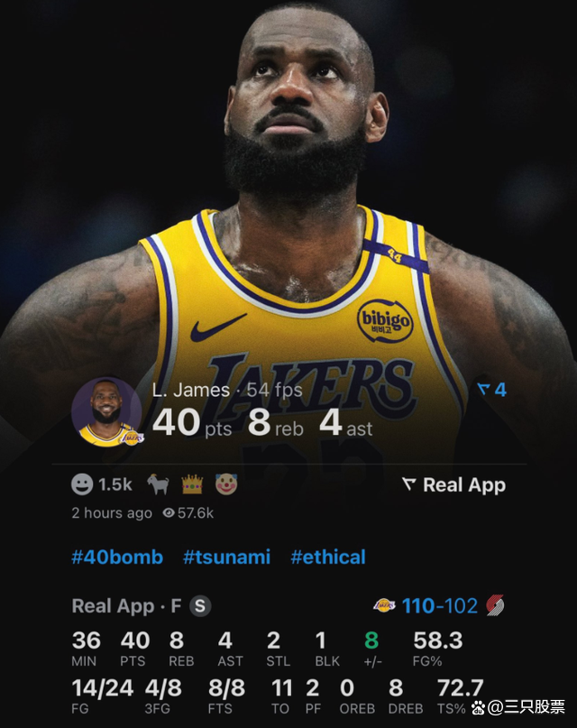Open the Trail Blazers team logo

tap(495, 605)
